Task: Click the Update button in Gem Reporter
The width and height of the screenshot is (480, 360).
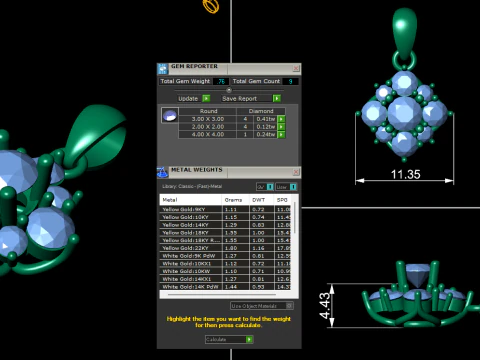Action: (x=194, y=98)
